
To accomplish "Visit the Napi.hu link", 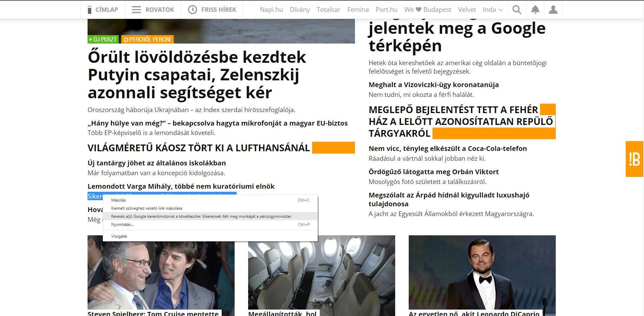I will pos(271,10).
